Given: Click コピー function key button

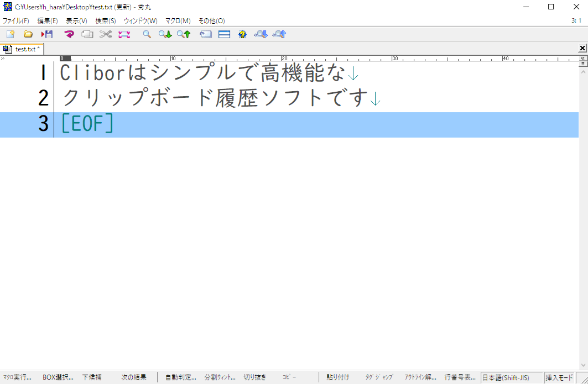Looking at the screenshot, I should [289, 377].
